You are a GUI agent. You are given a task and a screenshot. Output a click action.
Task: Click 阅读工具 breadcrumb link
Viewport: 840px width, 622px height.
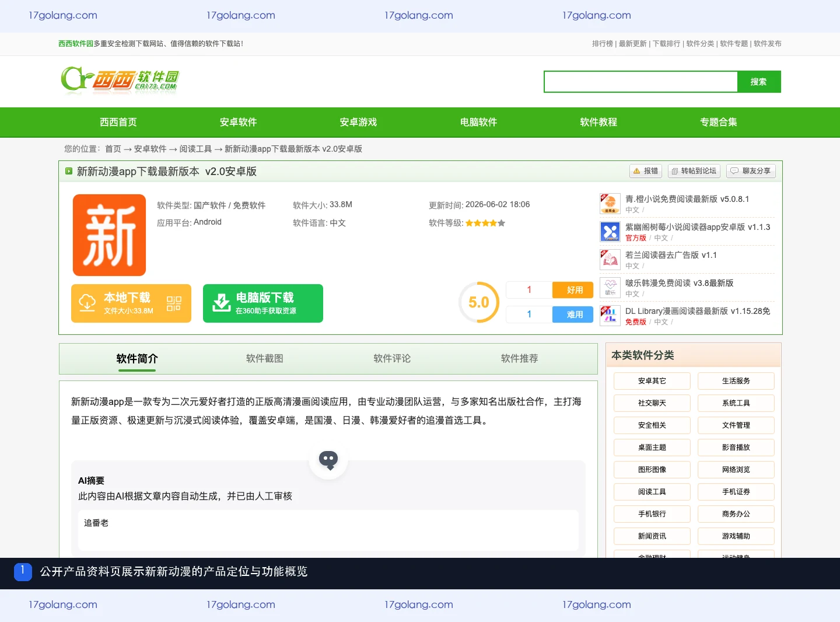(x=196, y=149)
